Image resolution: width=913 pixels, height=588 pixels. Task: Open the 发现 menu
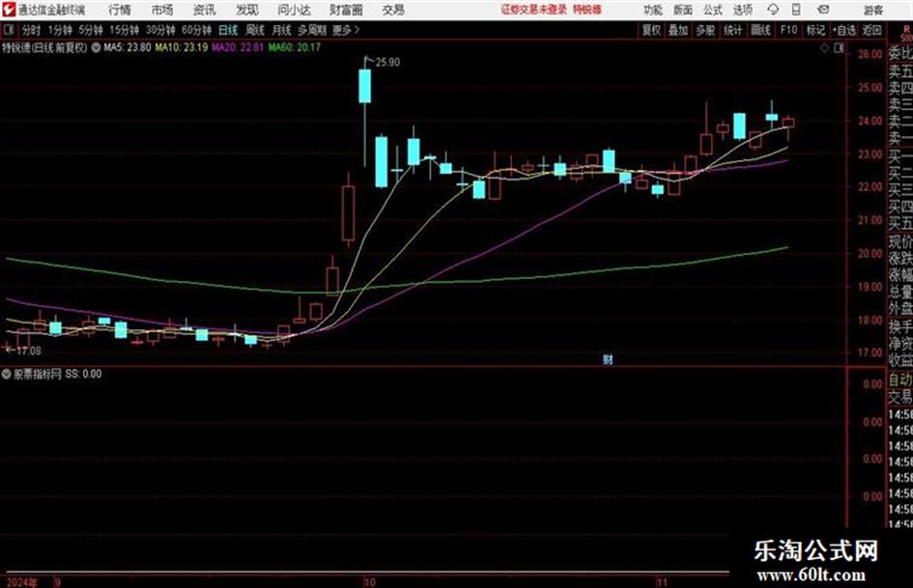[247, 10]
